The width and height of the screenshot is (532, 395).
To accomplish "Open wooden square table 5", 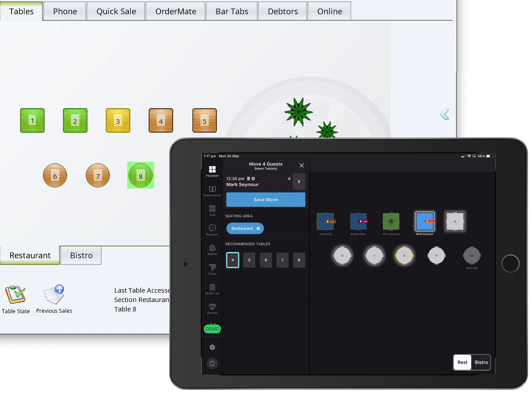I will tap(204, 120).
